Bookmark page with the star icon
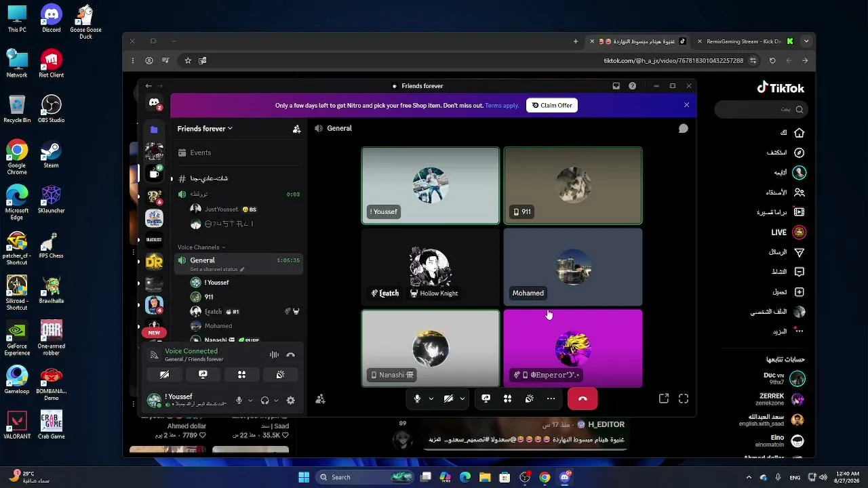Image resolution: width=868 pixels, height=488 pixels. click(x=188, y=60)
